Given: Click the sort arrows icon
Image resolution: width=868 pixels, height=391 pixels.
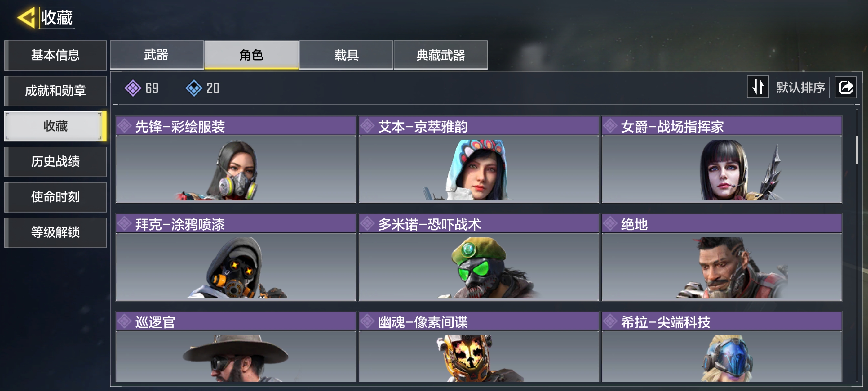Looking at the screenshot, I should coord(758,87).
